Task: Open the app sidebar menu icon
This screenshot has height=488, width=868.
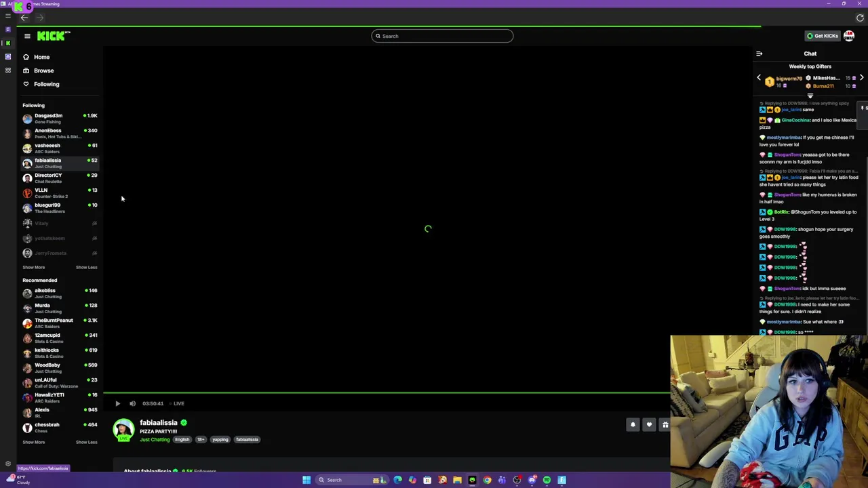Action: 7,16
